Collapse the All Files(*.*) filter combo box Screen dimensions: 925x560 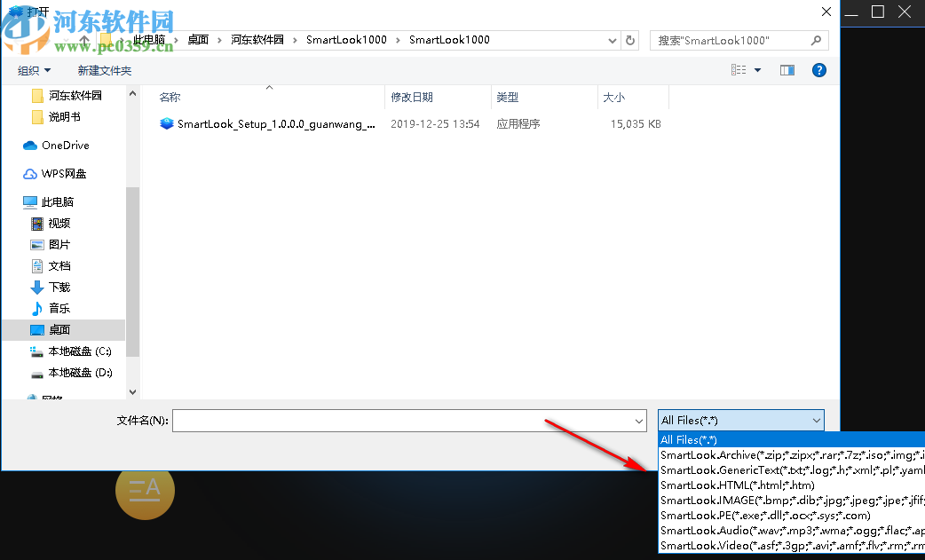tap(741, 421)
